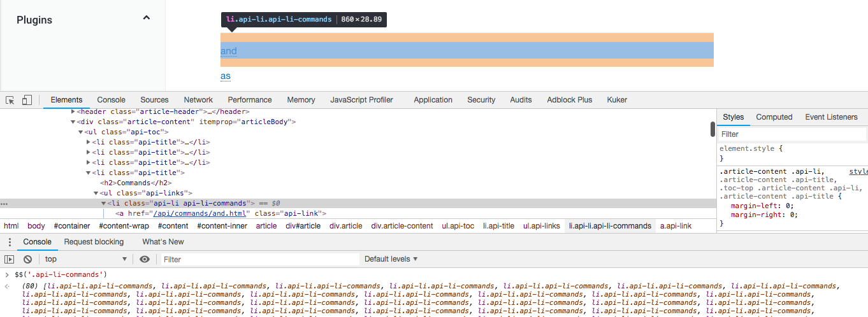Focus the console Filter input

coord(259,259)
